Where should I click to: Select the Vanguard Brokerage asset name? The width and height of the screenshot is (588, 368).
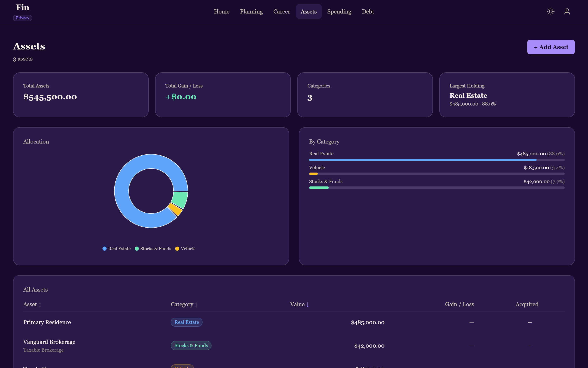coord(49,342)
